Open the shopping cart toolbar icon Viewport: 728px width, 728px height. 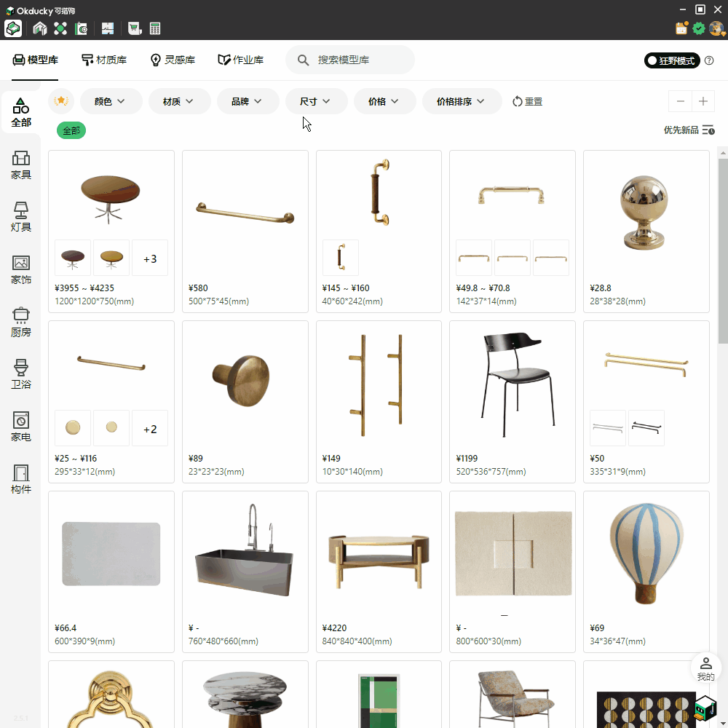click(x=134, y=28)
